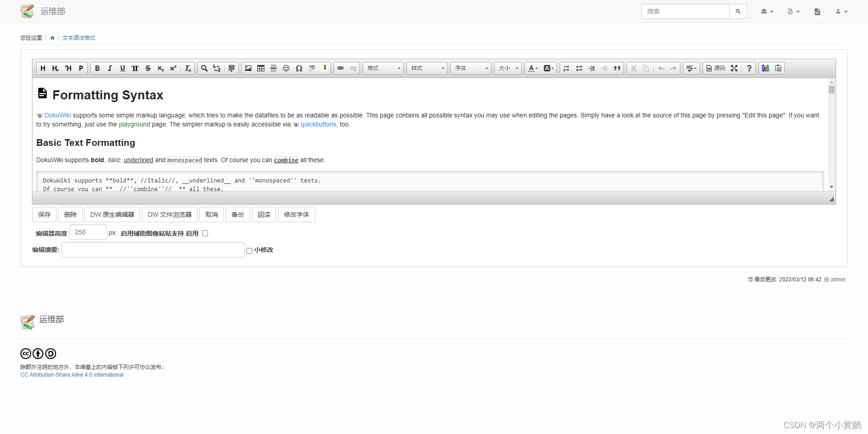
Task: Apply Bold formatting in editor toolbar
Action: pos(97,68)
